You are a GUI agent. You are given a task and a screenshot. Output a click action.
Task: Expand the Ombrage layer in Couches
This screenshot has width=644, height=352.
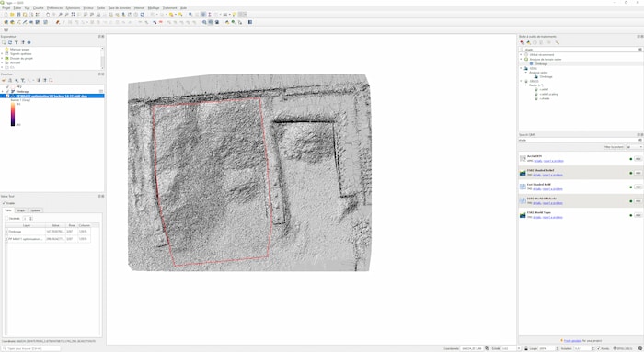tap(3, 91)
